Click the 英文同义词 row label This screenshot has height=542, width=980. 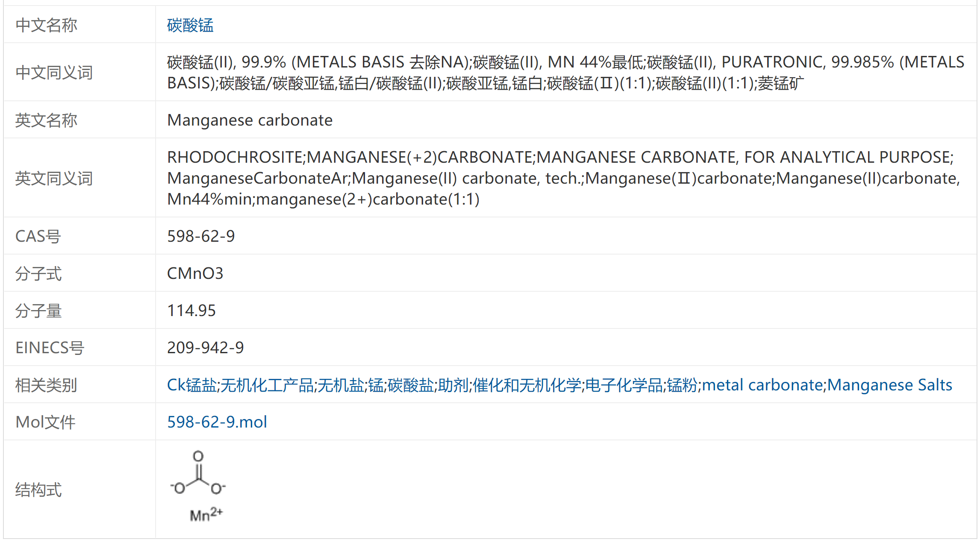(x=54, y=178)
